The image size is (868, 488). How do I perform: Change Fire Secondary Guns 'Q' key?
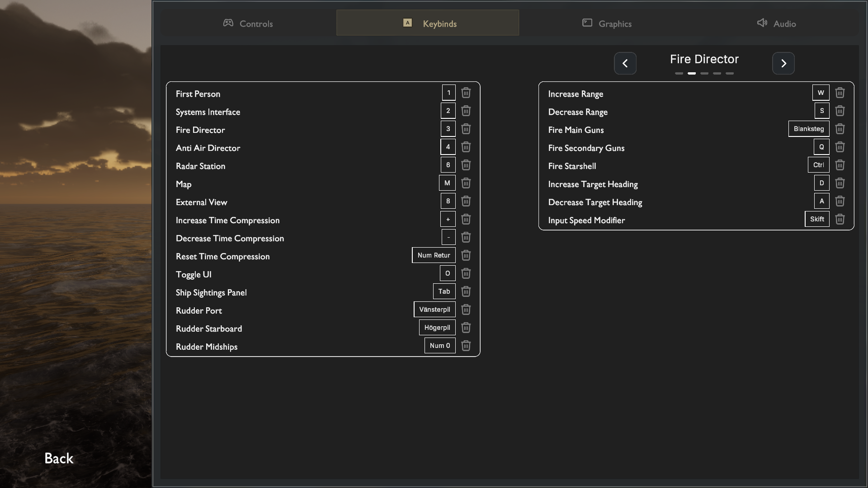(x=821, y=147)
